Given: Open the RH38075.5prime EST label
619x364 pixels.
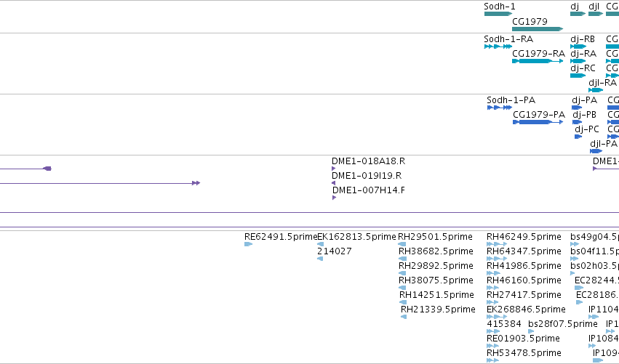Looking at the screenshot, I should pyautogui.click(x=436, y=280).
